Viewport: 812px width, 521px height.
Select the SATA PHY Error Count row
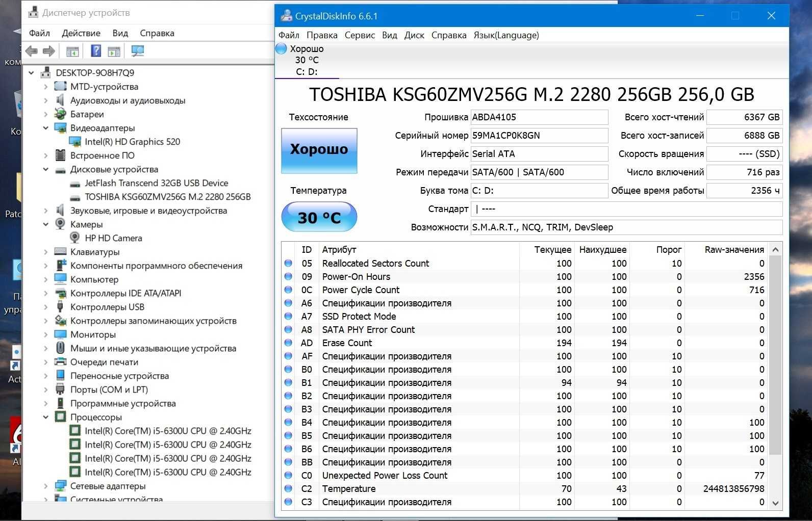[525, 330]
